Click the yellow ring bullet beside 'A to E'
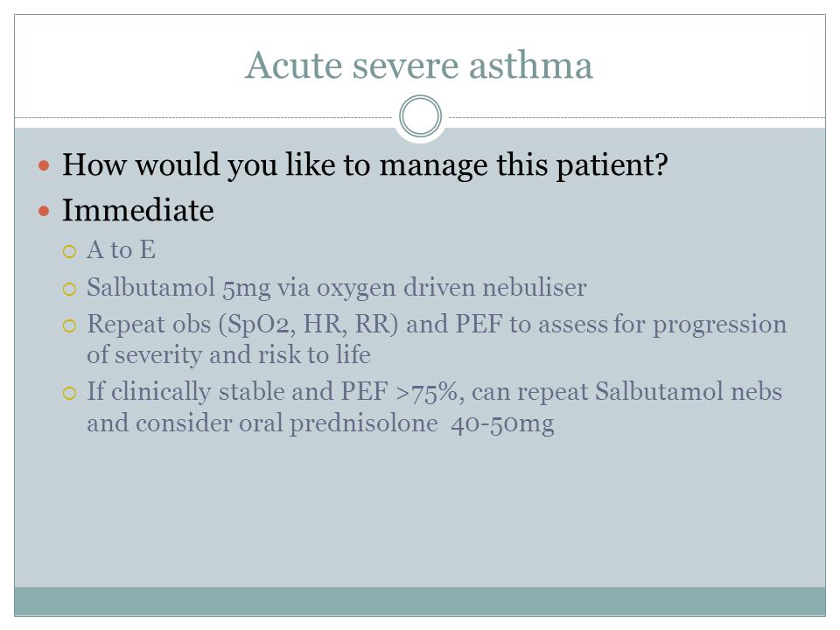 coord(70,251)
